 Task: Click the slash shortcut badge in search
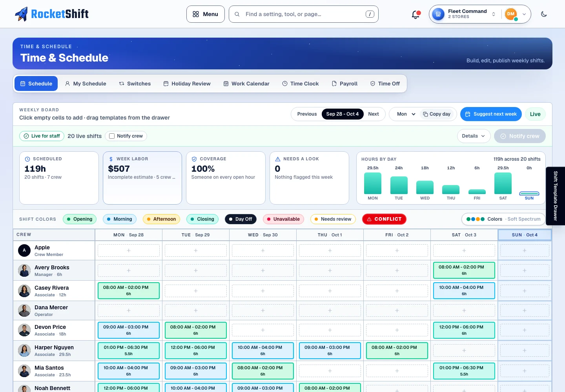pyautogui.click(x=370, y=14)
